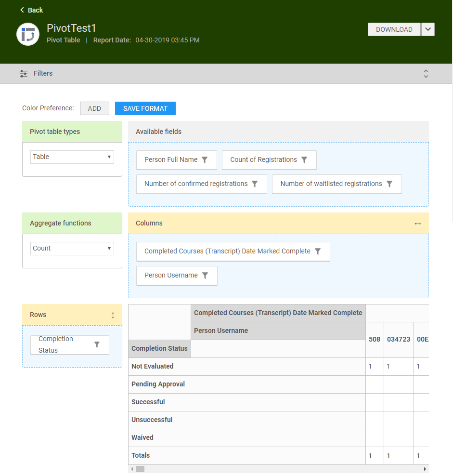453x476 pixels.
Task: Click SAVE FORMAT to save the layout
Action: (x=145, y=108)
